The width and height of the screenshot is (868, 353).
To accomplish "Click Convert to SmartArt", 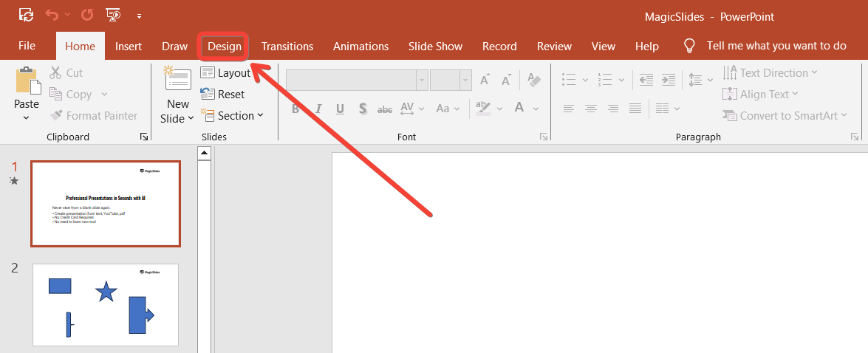I will tap(785, 116).
